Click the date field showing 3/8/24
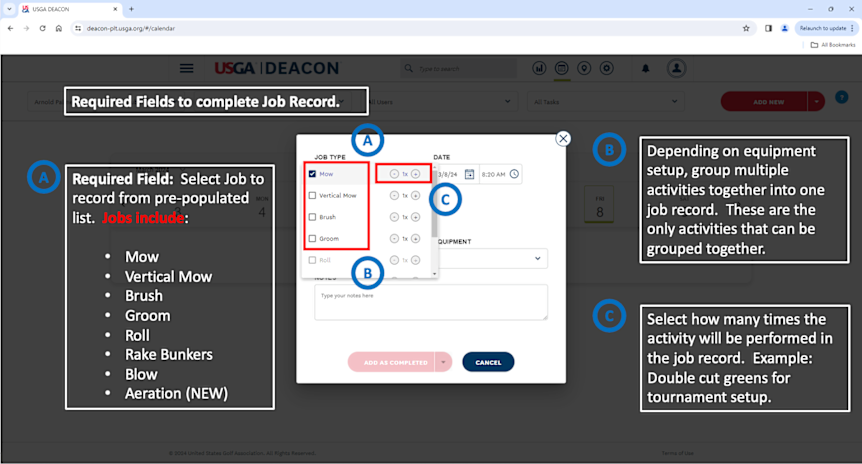The image size is (862, 464). click(x=448, y=174)
